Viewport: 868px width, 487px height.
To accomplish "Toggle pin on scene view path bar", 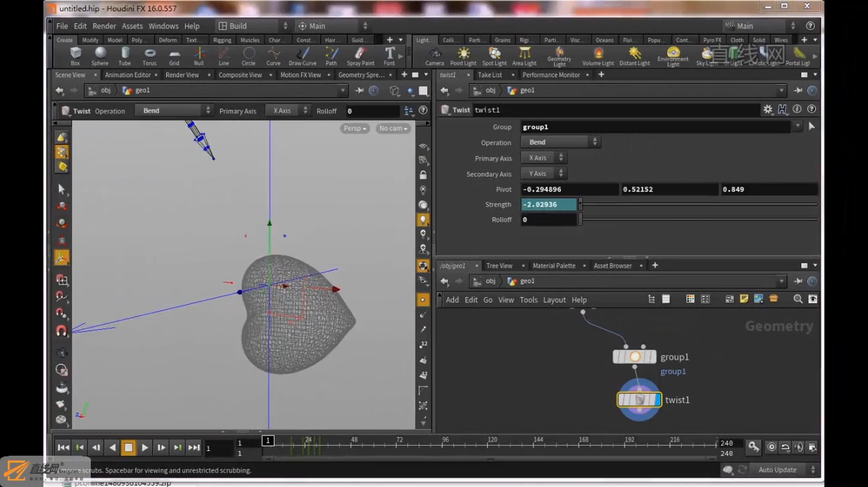I will click(x=359, y=91).
